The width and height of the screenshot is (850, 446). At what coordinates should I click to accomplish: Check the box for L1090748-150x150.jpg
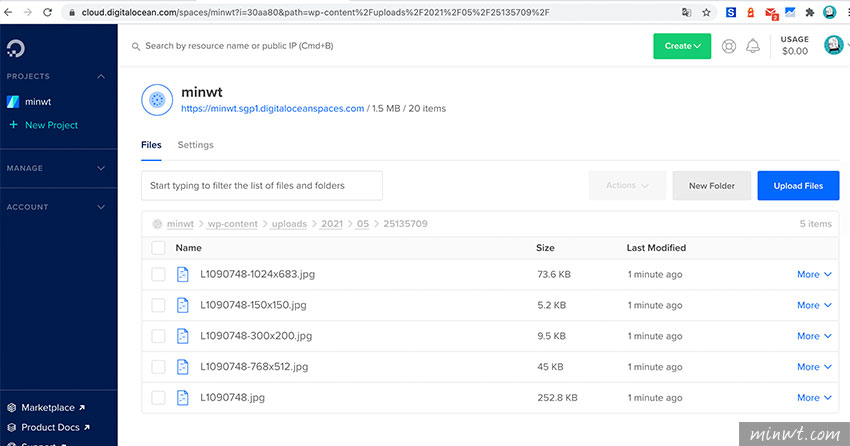click(x=158, y=305)
